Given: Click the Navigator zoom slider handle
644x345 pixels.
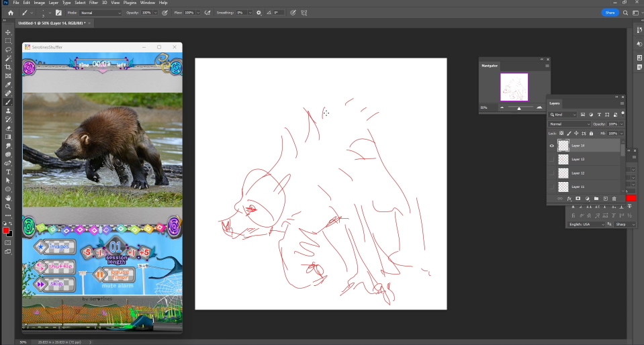Looking at the screenshot, I should coord(519,108).
